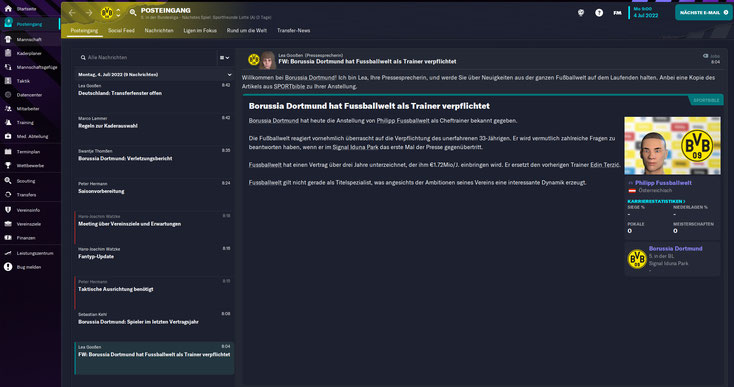Image resolution: width=734 pixels, height=387 pixels.
Task: Click the help question mark icon
Action: point(599,13)
